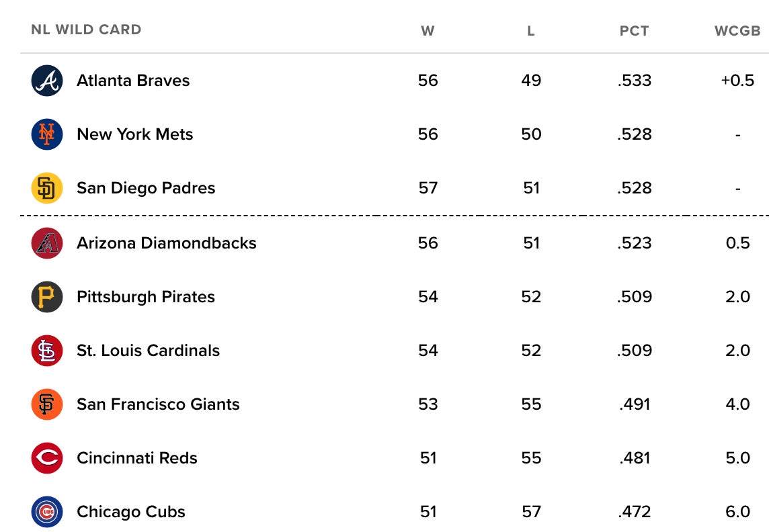The image size is (769, 532).
Task: Click the WCGB column header
Action: pyautogui.click(x=737, y=31)
